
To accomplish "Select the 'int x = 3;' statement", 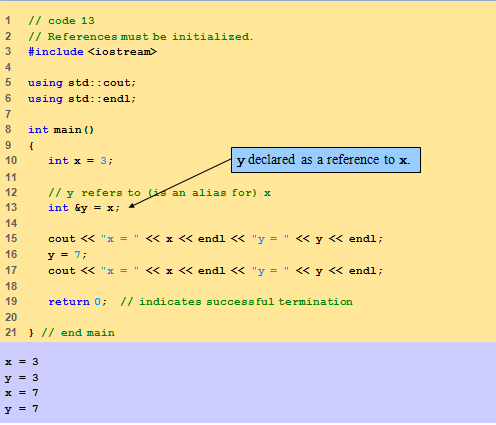I will [81, 161].
